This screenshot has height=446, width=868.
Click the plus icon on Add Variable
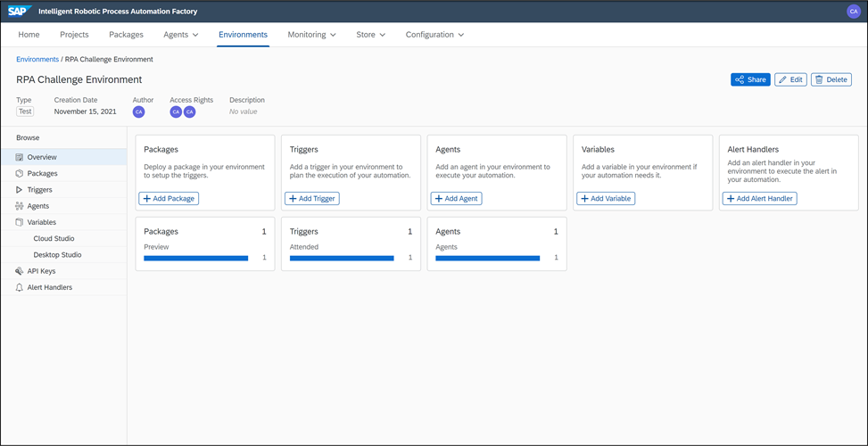coord(584,199)
